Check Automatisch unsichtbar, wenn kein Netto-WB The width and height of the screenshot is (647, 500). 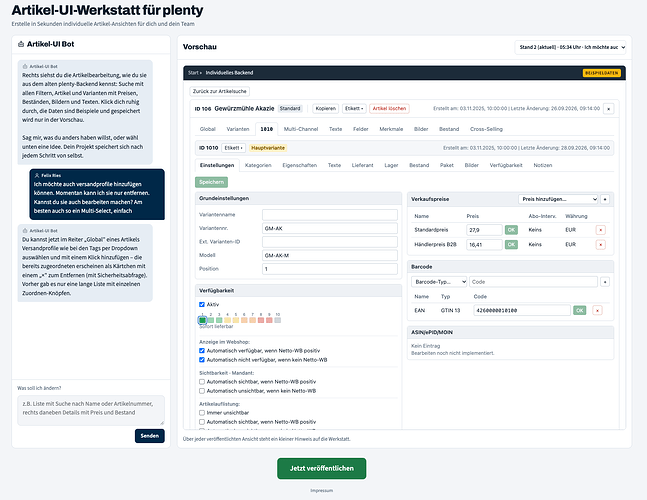202,391
